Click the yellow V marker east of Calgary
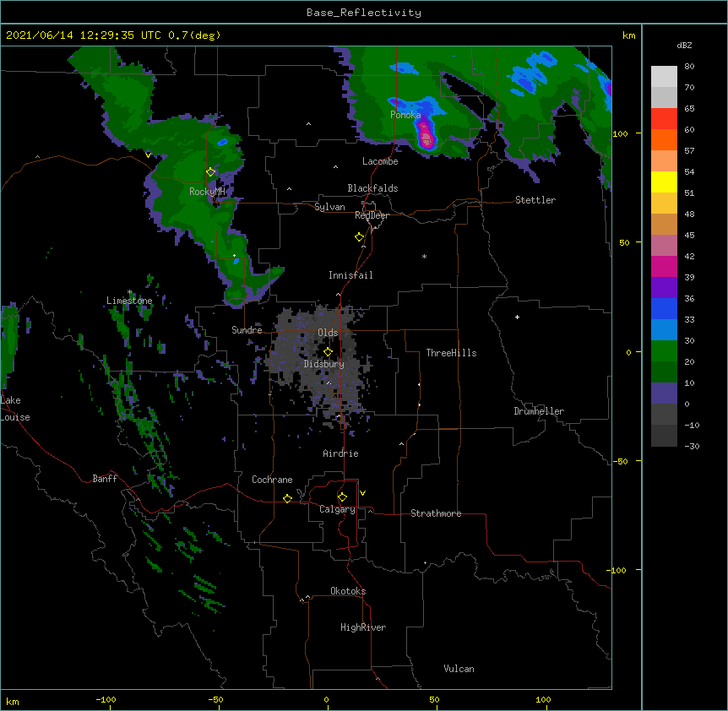 click(x=362, y=493)
